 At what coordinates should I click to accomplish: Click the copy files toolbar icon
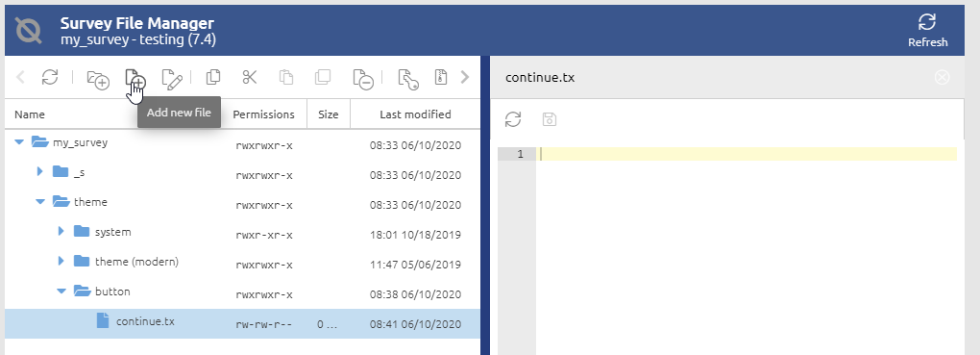[x=213, y=77]
